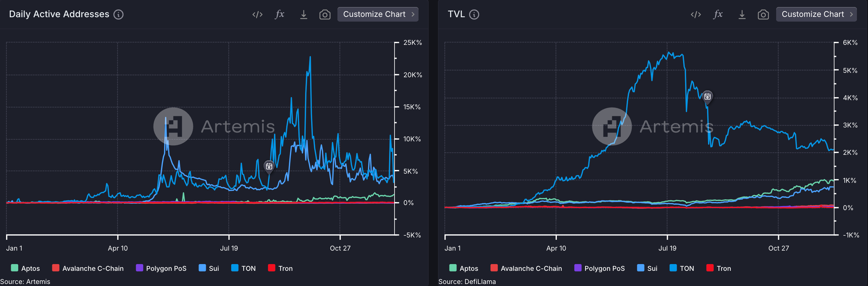This screenshot has height=286, width=868.
Task: Take screenshot of Daily Active Addresses chart
Action: click(325, 15)
